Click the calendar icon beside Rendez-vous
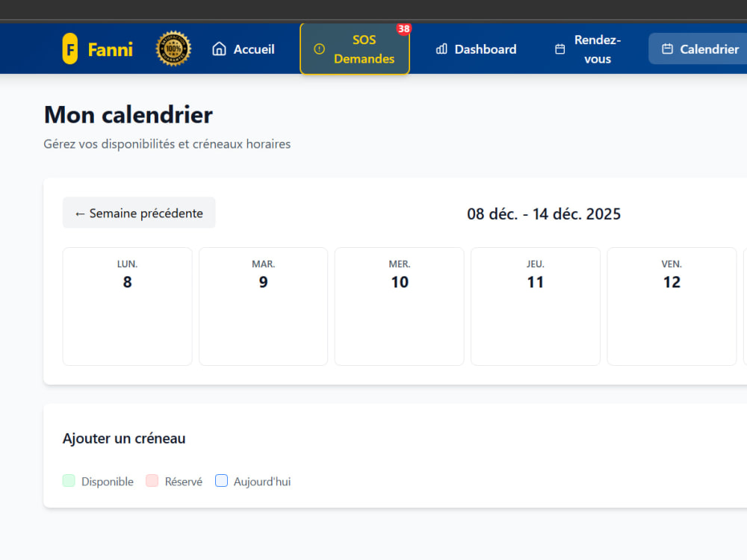Viewport: 747px width, 560px height. point(560,49)
